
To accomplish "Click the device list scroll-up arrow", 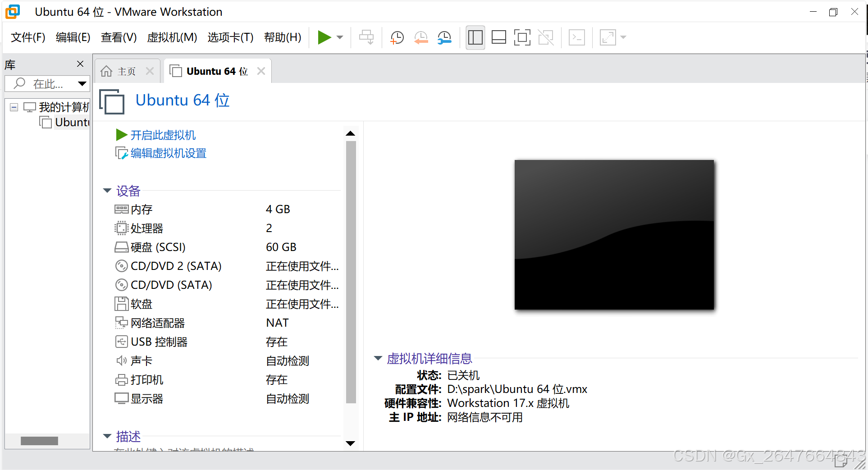I will click(350, 133).
